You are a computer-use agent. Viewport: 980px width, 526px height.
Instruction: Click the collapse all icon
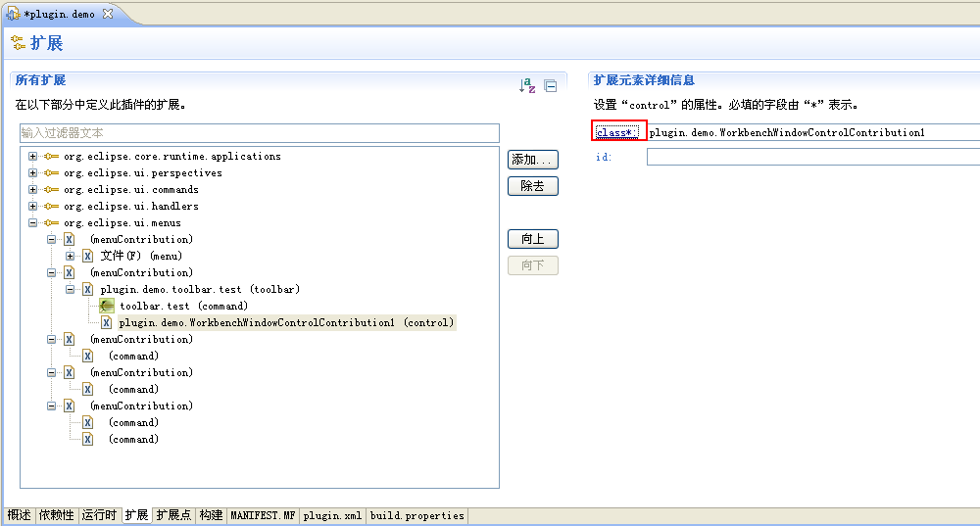(551, 86)
